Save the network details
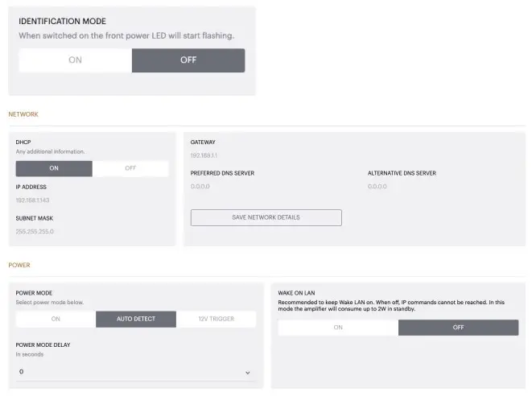Viewport: 532px width, 396px height. tap(266, 218)
